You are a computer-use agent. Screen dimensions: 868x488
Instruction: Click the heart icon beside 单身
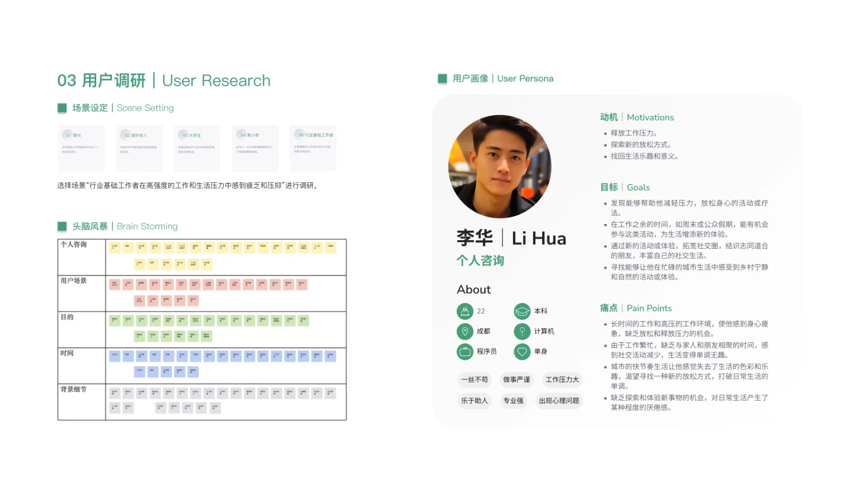coord(522,351)
